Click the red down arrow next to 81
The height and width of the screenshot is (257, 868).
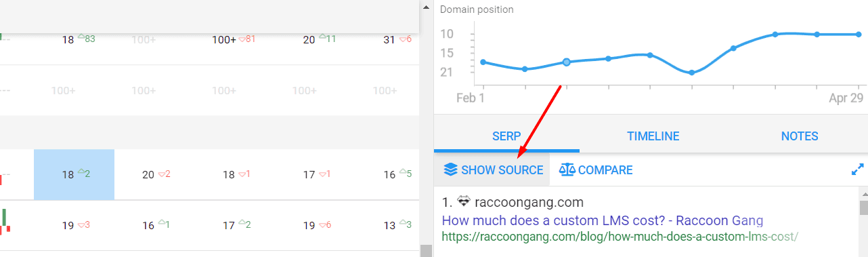[x=242, y=39]
